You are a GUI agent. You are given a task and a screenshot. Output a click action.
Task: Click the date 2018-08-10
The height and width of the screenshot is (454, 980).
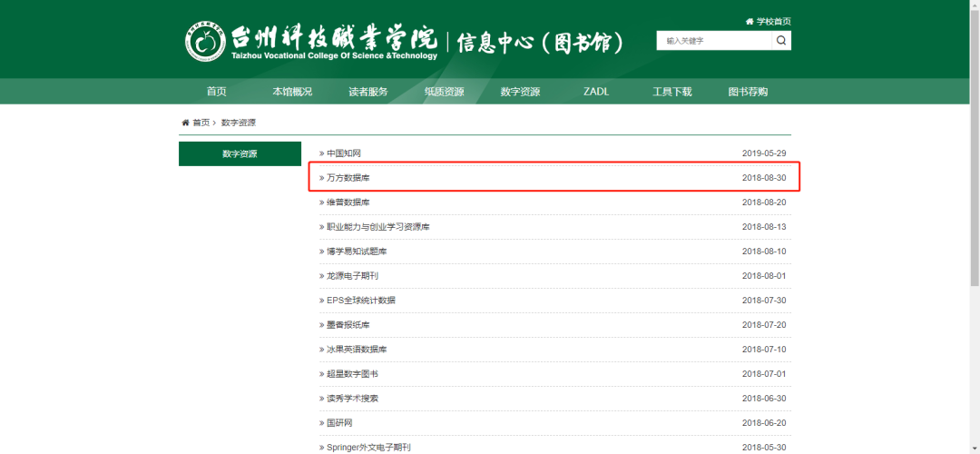(764, 252)
